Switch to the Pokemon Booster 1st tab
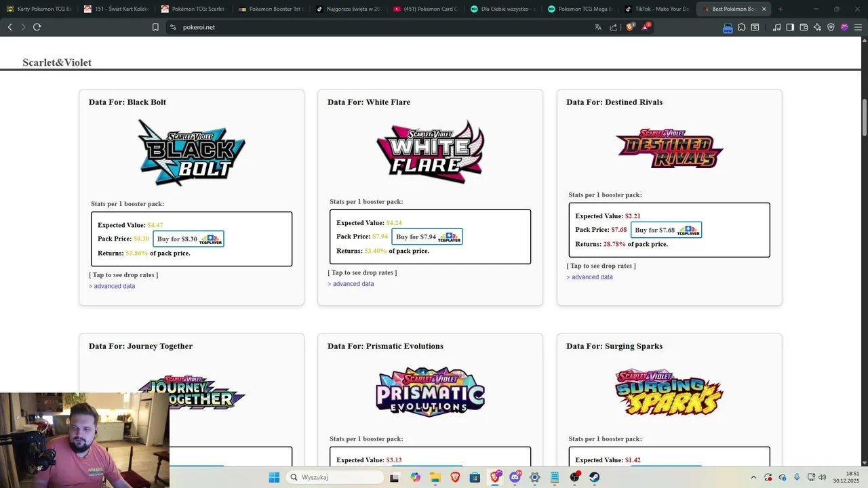868x488 pixels. pos(271,9)
